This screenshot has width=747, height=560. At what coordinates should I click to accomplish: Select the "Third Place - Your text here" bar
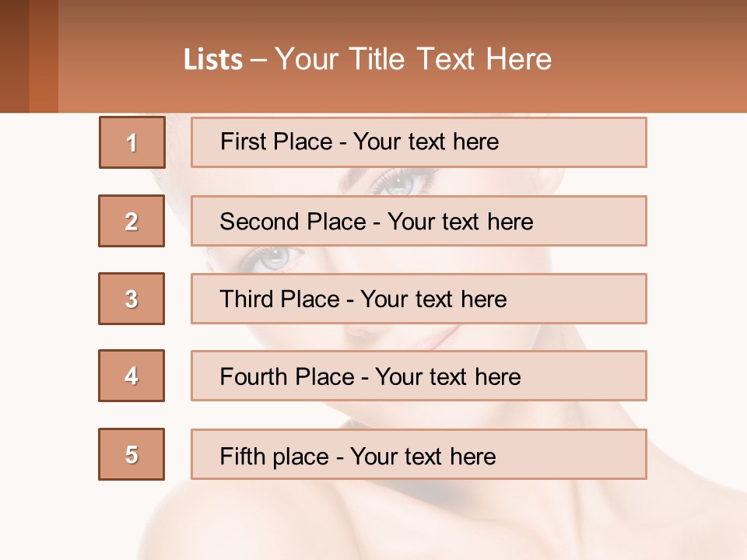(419, 299)
